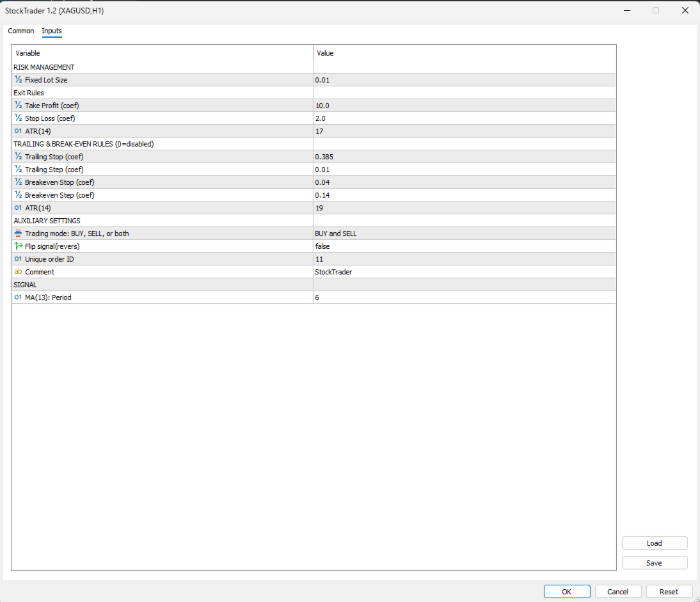Click the Fixed Lot Size type icon
Viewport: 700px width, 602px height.
19,80
